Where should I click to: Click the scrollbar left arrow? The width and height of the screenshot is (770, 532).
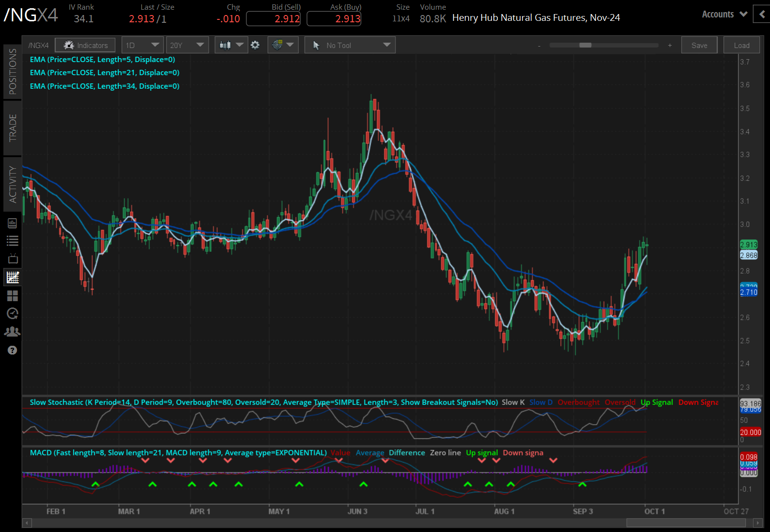27,523
